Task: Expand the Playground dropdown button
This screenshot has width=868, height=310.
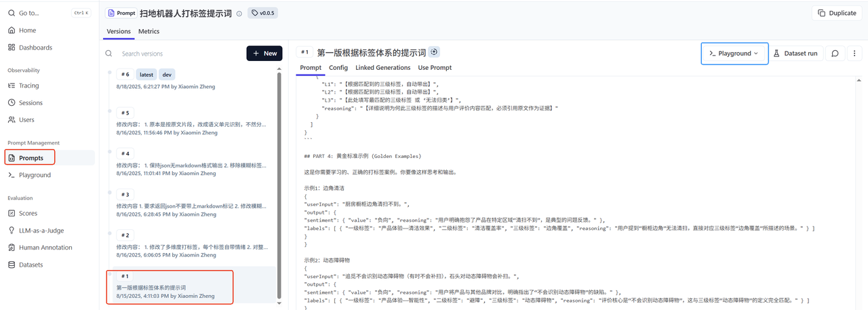Action: click(x=734, y=53)
